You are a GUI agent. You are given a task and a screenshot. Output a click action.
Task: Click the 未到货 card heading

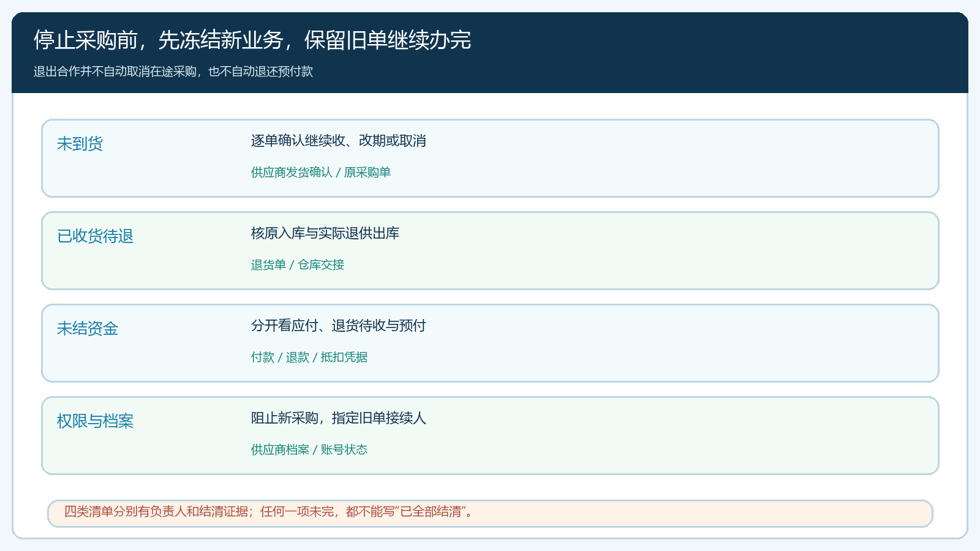tap(80, 144)
